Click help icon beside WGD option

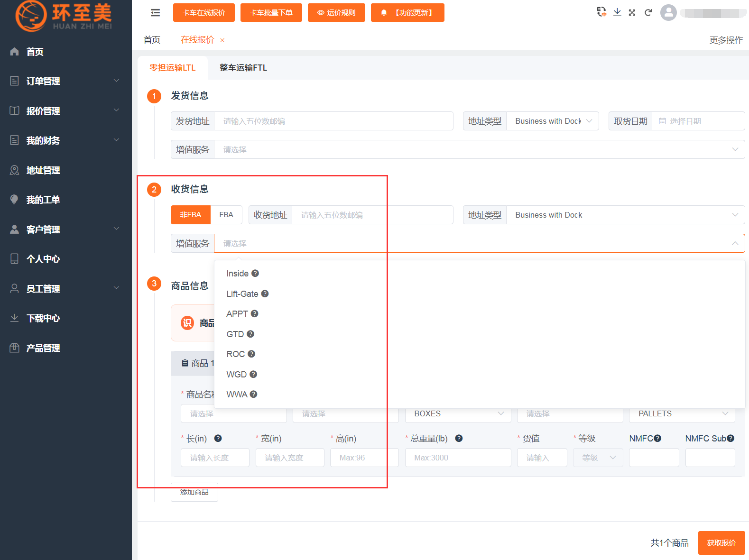point(253,374)
